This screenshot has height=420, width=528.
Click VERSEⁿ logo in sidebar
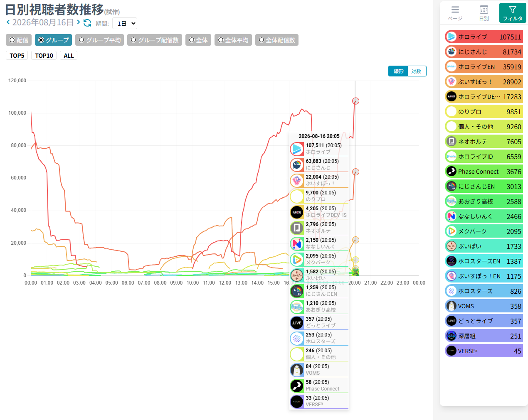pyautogui.click(x=451, y=351)
